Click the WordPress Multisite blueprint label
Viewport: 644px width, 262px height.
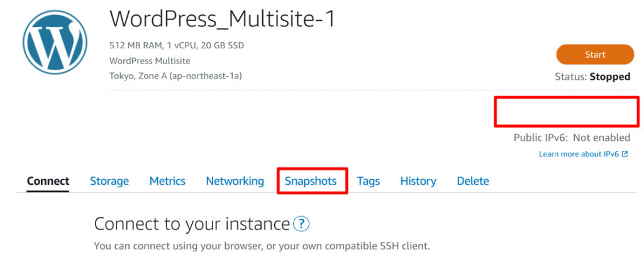[x=150, y=61]
